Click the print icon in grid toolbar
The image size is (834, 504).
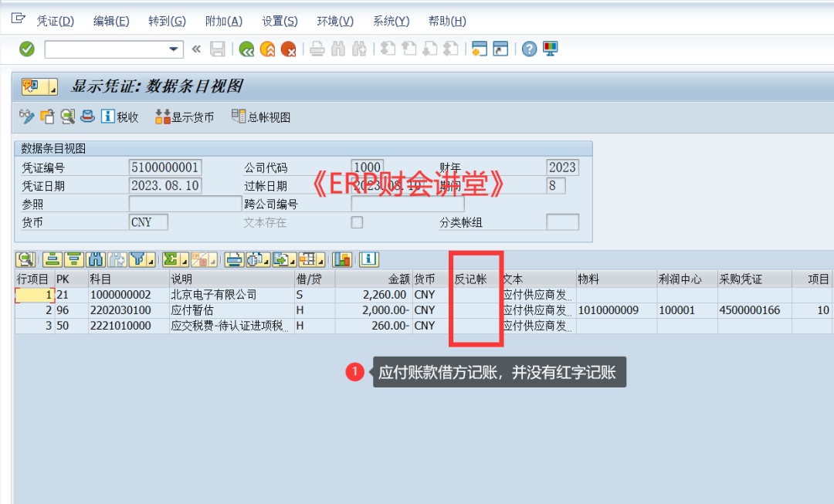point(235,259)
